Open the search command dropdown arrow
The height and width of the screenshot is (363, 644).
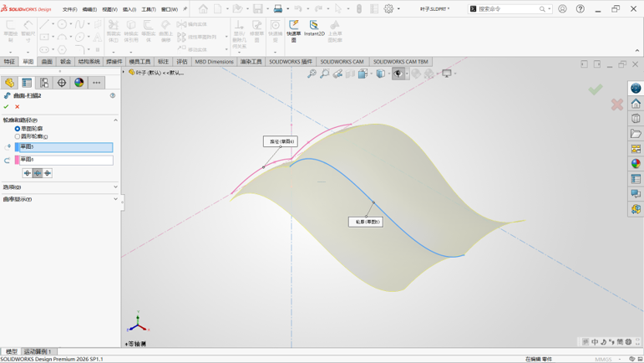pyautogui.click(x=549, y=8)
